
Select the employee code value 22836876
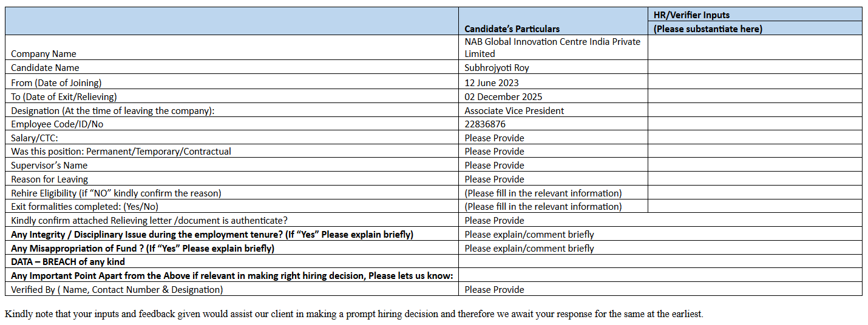485,124
